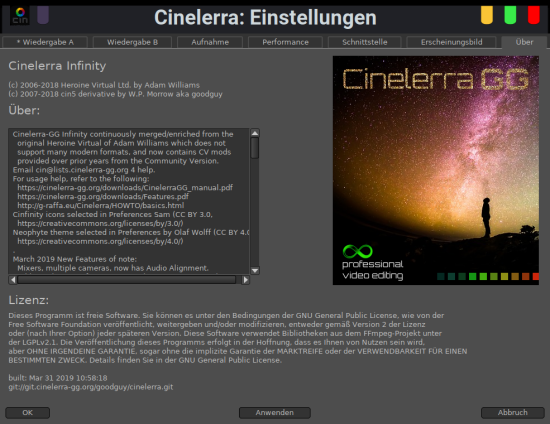This screenshot has height=424, width=550.
Task: Click the creativecommons licenses/by/4.0 line
Action: pos(100,241)
